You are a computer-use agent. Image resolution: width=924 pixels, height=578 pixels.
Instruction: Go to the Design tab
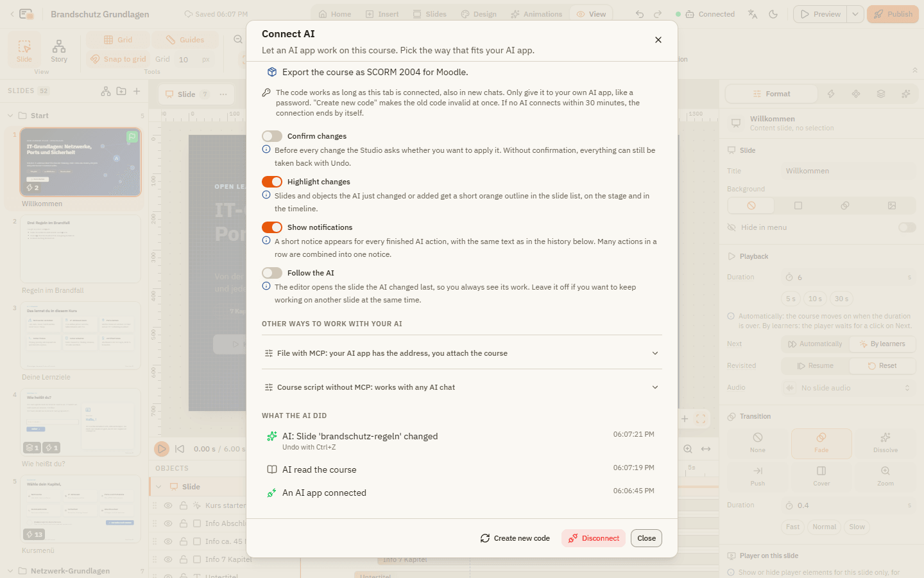click(x=479, y=14)
